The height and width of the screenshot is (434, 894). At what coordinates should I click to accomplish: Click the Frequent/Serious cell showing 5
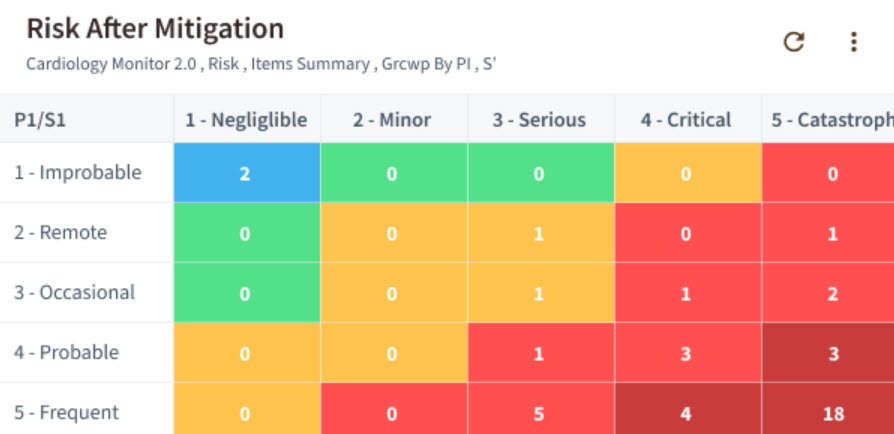(x=539, y=412)
